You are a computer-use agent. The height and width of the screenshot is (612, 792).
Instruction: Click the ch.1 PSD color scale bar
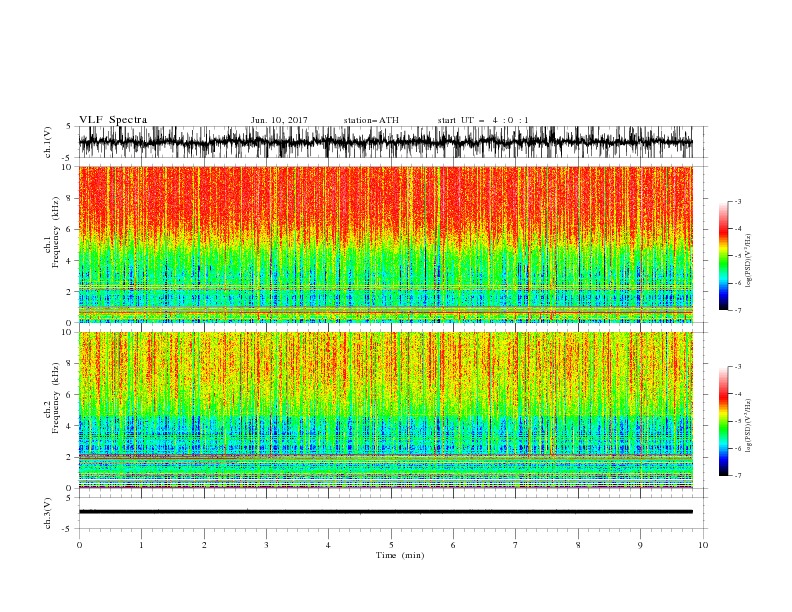723,256
